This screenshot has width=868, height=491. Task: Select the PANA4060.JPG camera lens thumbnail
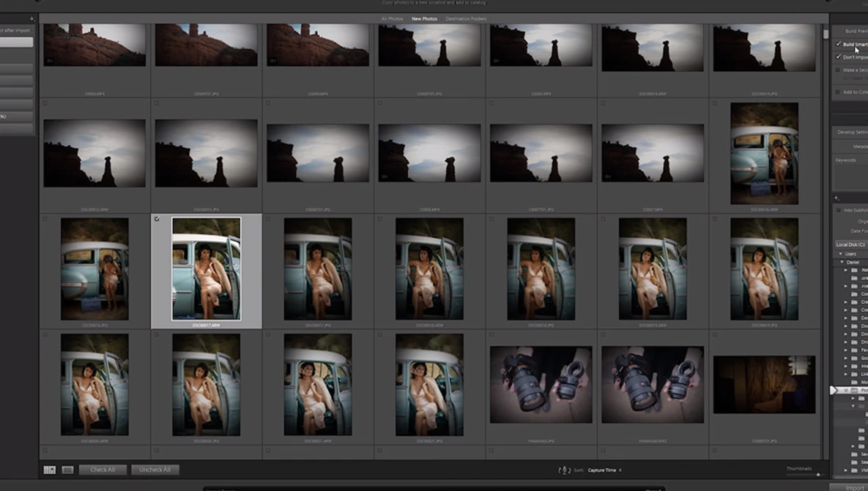click(541, 385)
